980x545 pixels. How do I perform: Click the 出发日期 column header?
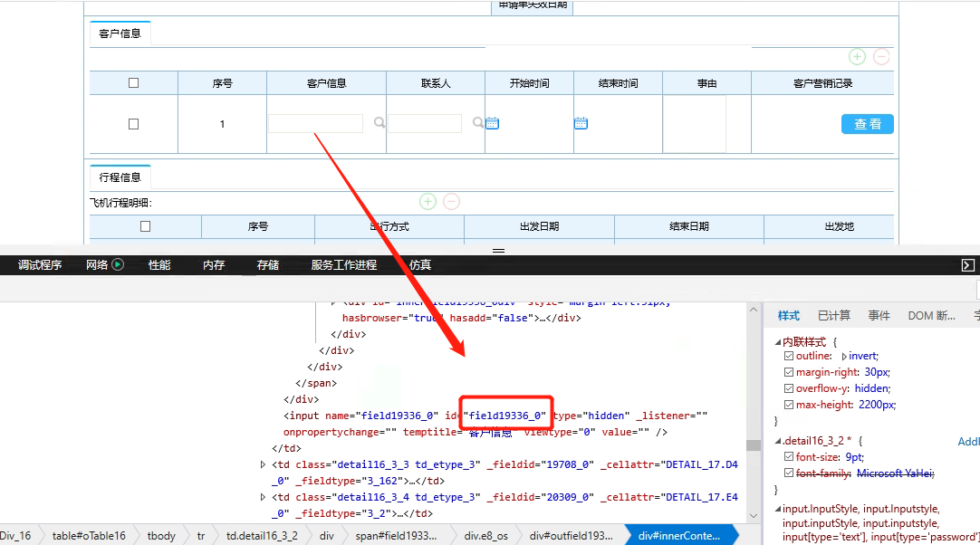pos(540,226)
